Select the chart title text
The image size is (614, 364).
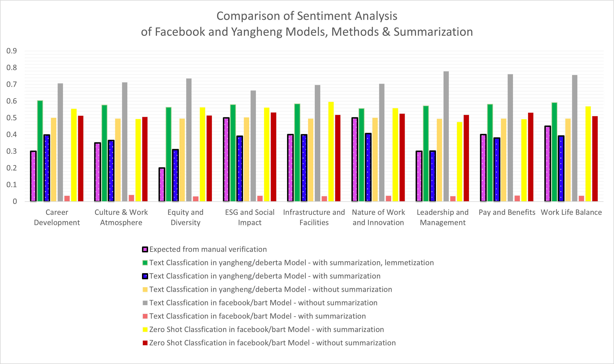[307, 24]
